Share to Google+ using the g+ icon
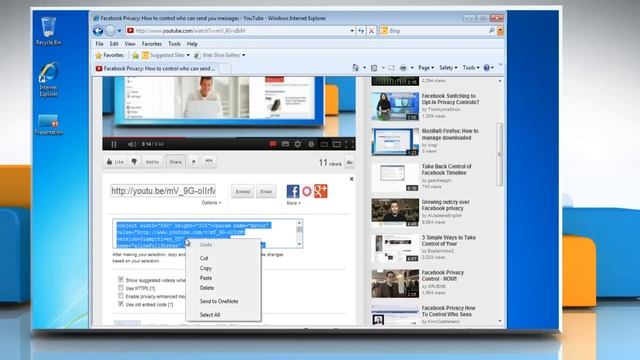This screenshot has height=360, width=640. pyautogui.click(x=321, y=191)
